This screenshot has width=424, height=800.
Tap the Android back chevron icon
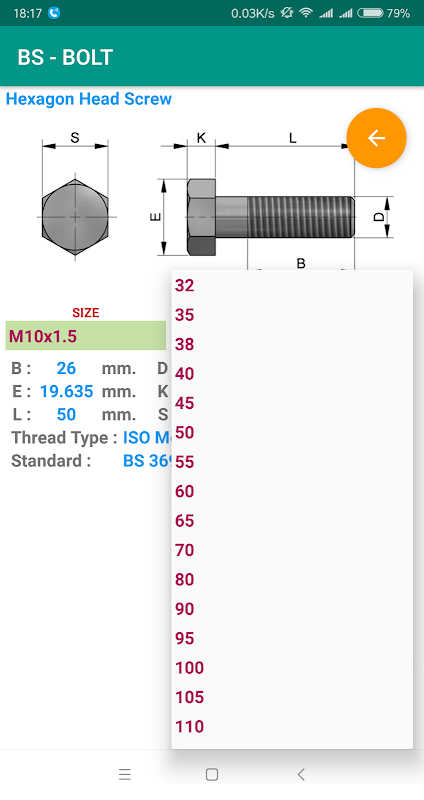(x=301, y=774)
